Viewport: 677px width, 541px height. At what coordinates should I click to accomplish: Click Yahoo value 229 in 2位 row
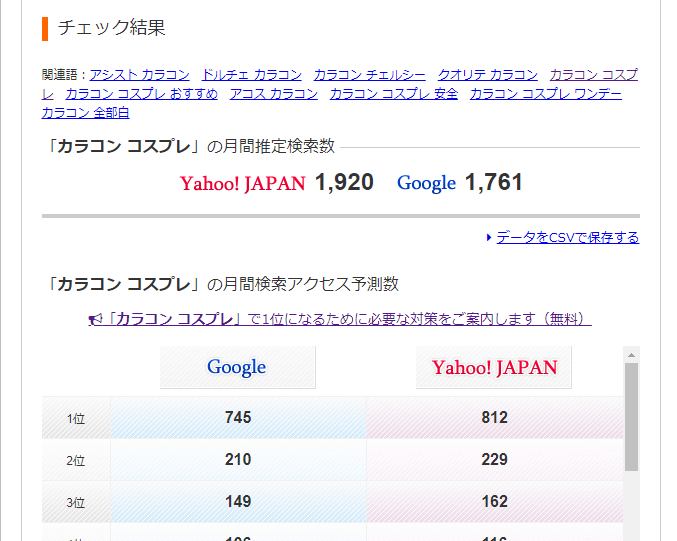(x=495, y=459)
